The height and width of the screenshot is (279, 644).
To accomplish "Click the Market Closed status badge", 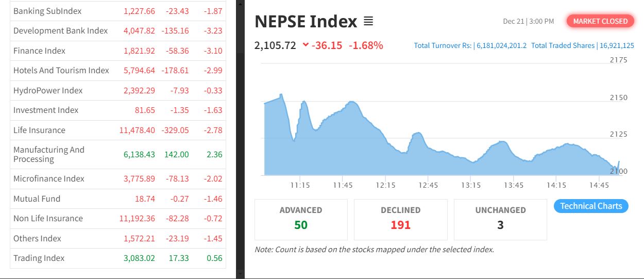I will [x=600, y=21].
